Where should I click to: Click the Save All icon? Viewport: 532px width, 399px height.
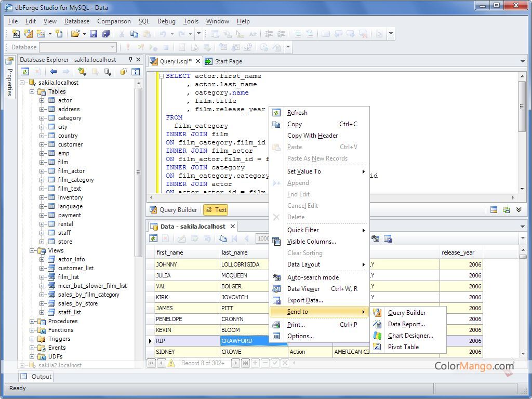(x=106, y=34)
